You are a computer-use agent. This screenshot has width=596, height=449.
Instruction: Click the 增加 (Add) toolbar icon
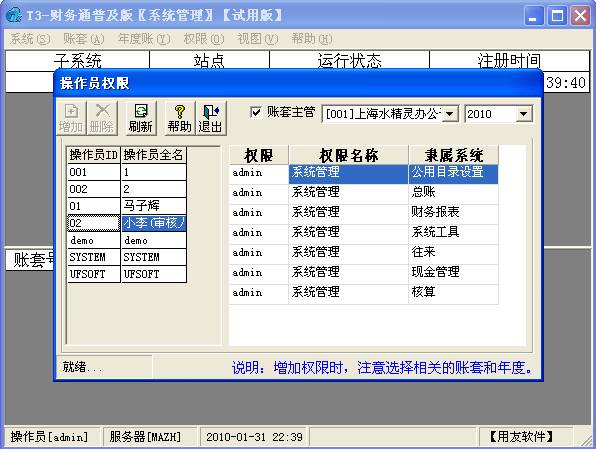tap(71, 118)
